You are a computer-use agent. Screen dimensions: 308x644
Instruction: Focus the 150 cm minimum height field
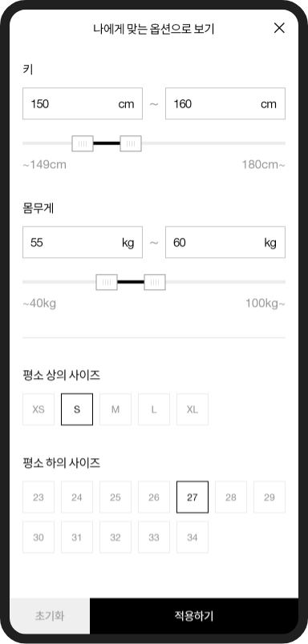tap(83, 103)
